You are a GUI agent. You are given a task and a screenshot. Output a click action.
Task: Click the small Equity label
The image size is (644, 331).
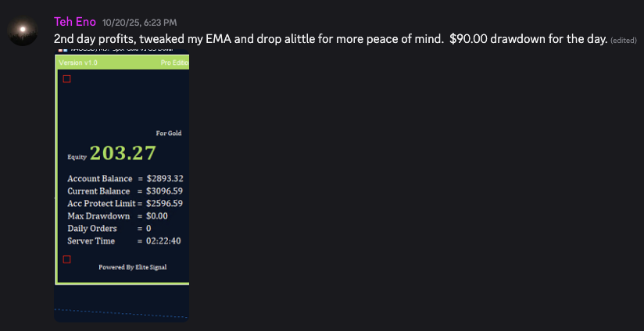(x=77, y=157)
